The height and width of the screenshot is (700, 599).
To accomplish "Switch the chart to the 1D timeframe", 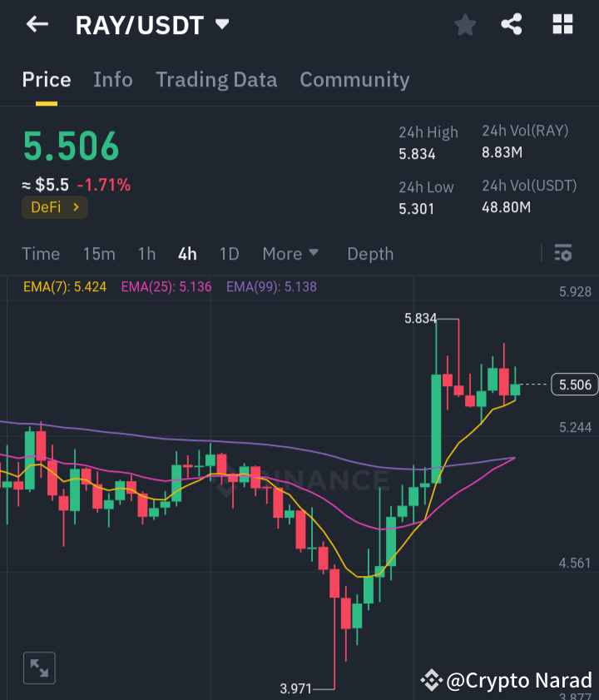I will 229,254.
